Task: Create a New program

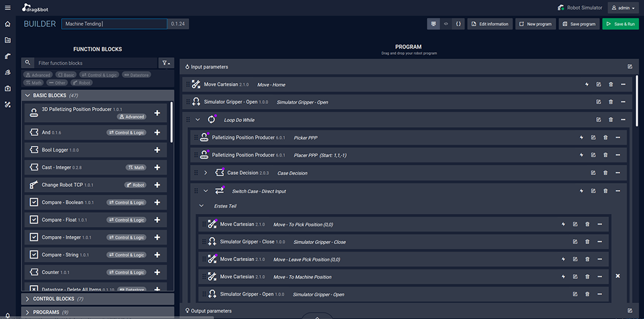Action: tap(536, 24)
